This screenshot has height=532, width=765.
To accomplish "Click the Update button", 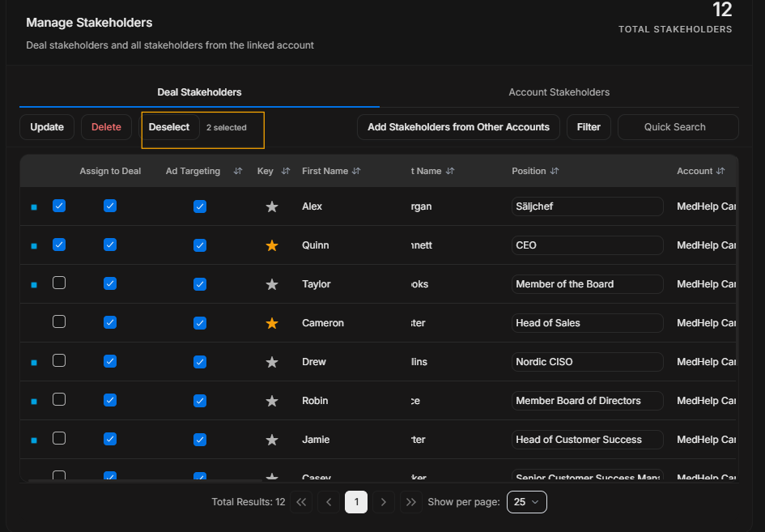I will pyautogui.click(x=47, y=127).
